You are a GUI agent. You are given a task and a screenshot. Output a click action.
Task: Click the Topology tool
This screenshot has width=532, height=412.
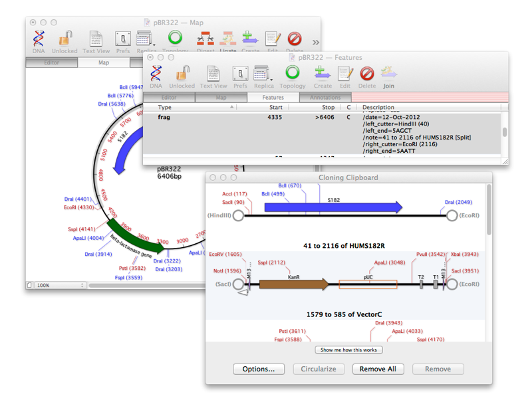pos(293,75)
